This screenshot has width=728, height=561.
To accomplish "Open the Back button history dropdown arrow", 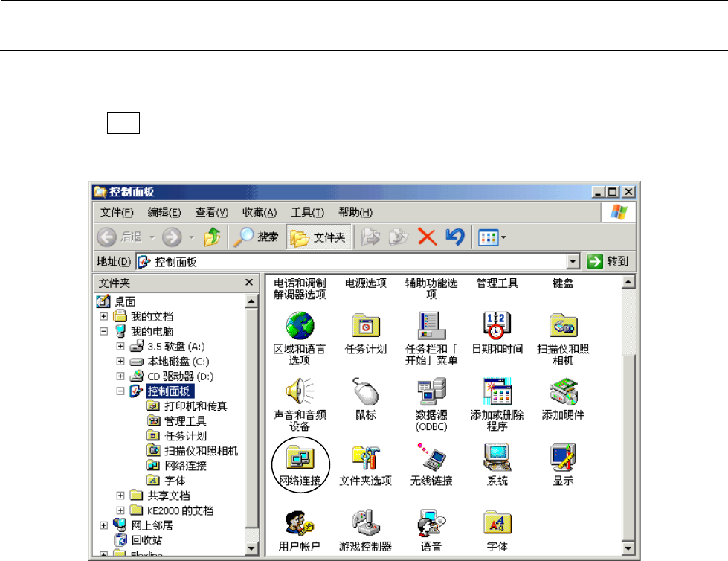I will (152, 237).
